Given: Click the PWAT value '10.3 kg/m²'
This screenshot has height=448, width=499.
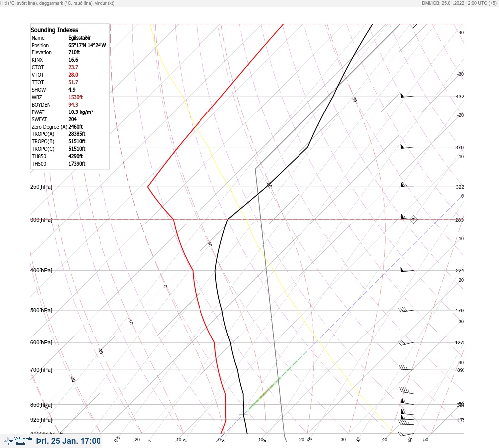Looking at the screenshot, I should click(81, 112).
